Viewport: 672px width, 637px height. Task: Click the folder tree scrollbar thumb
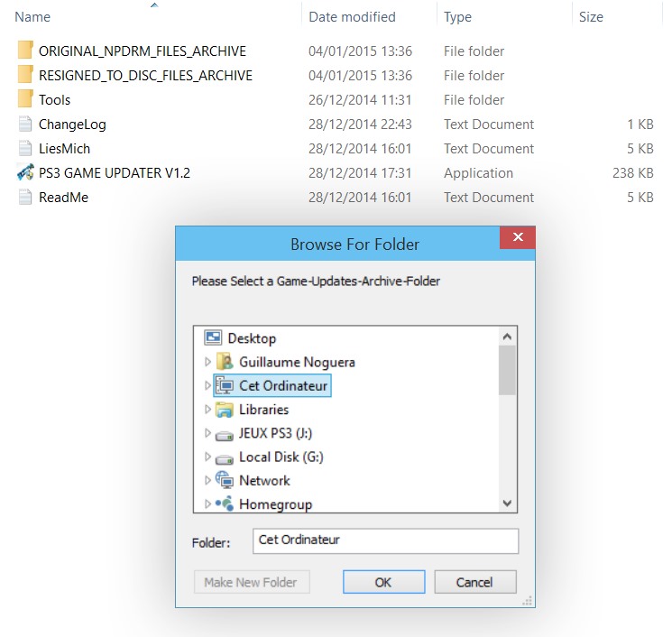tap(507, 370)
